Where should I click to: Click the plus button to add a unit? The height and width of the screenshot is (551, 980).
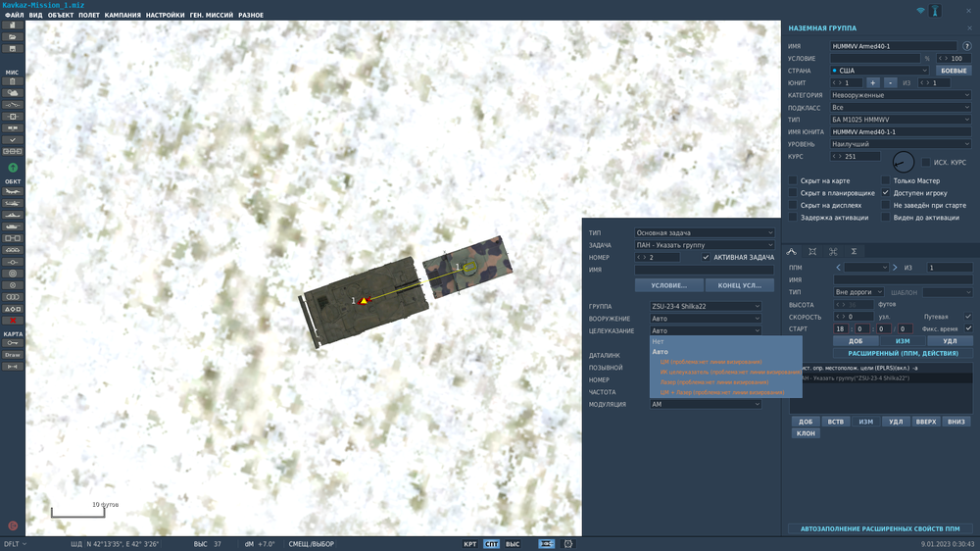point(872,83)
